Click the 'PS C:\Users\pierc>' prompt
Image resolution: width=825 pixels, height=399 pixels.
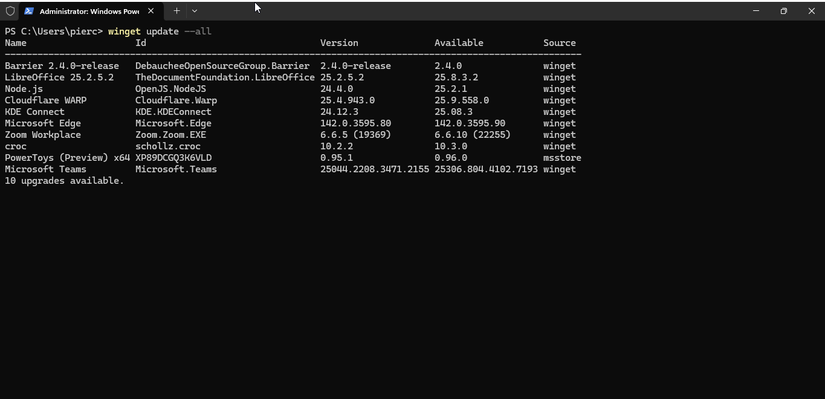tap(53, 32)
